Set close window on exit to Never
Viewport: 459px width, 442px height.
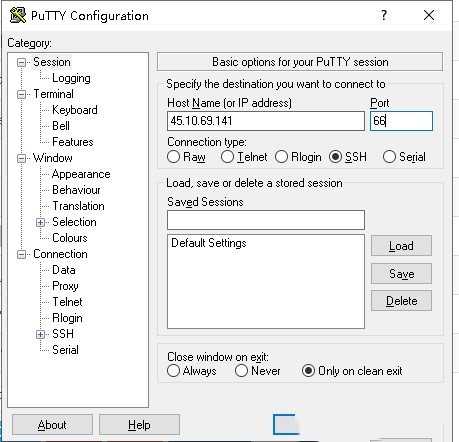click(x=241, y=371)
